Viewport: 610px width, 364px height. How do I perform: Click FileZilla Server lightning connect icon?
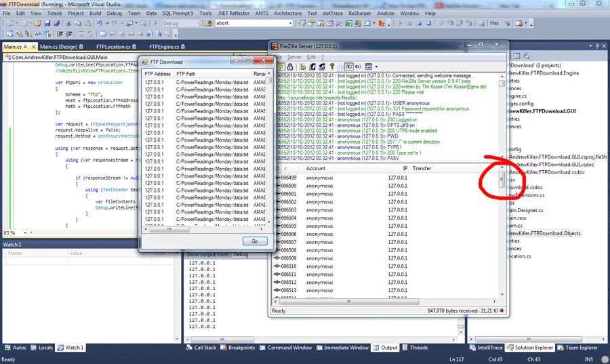[281, 66]
